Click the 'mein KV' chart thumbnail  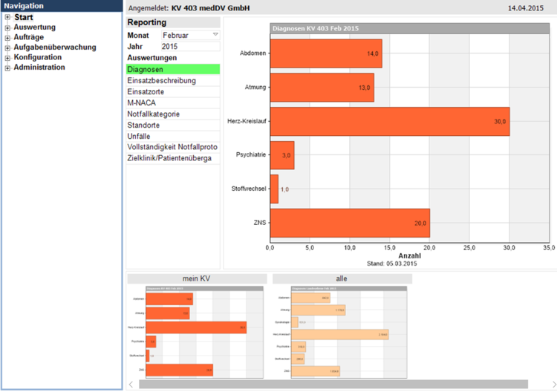[196, 330]
